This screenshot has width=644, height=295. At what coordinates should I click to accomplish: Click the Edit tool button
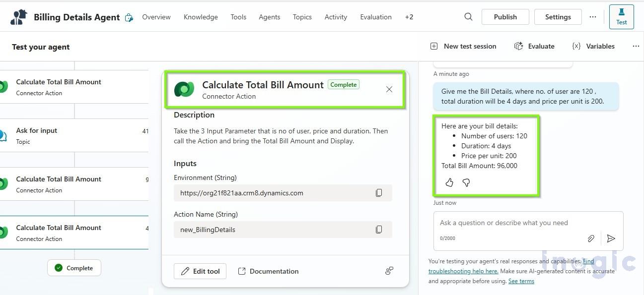click(x=200, y=271)
